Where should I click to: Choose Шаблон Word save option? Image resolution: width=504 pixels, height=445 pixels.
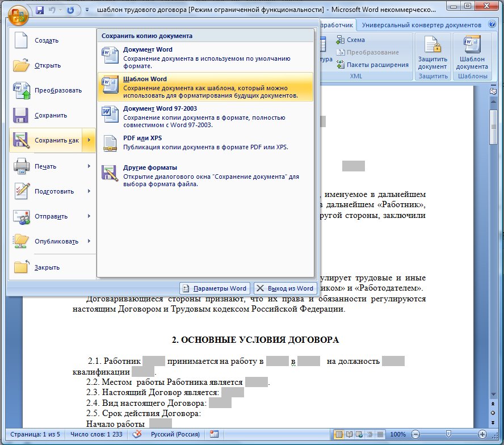205,87
